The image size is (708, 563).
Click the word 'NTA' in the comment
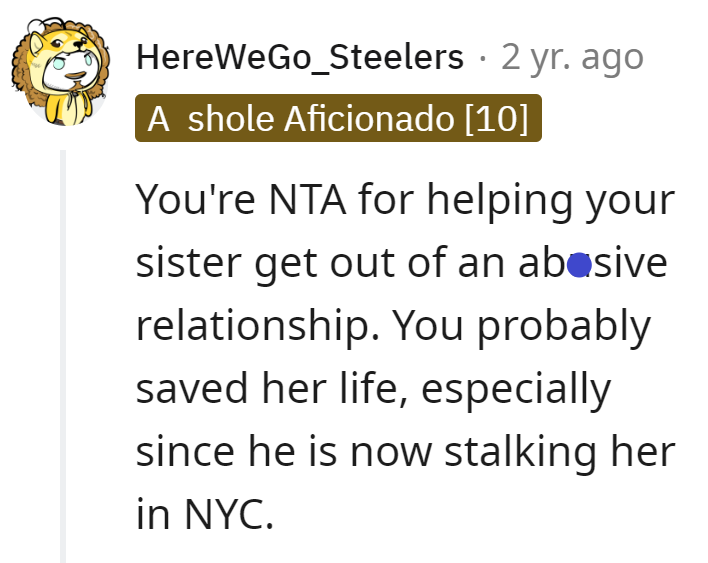pos(307,199)
